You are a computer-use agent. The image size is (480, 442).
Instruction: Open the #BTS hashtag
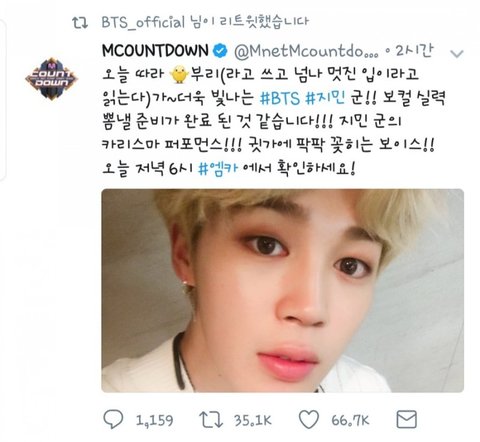point(279,99)
